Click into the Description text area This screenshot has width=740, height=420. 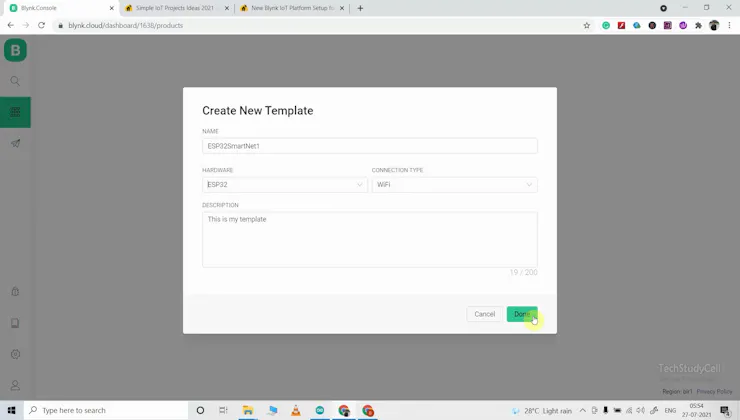coord(370,239)
